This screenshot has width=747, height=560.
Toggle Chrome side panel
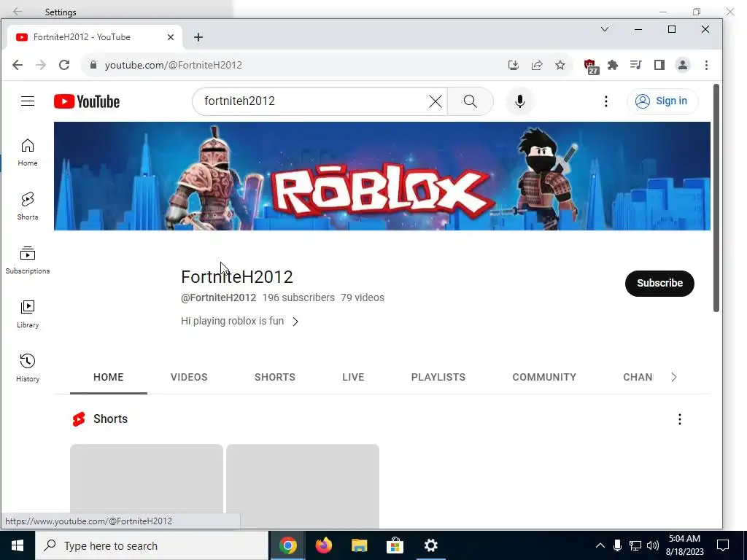tap(659, 65)
